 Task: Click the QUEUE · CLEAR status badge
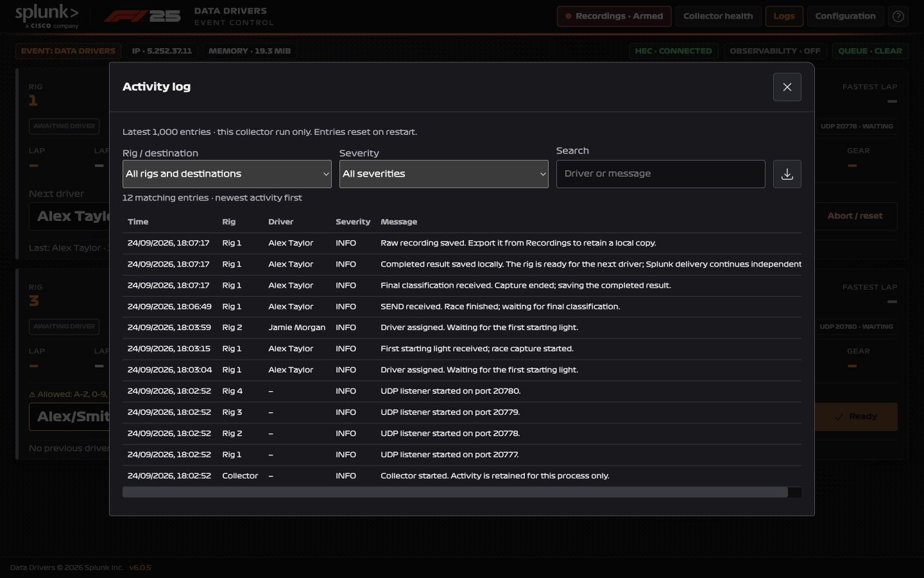(x=869, y=51)
